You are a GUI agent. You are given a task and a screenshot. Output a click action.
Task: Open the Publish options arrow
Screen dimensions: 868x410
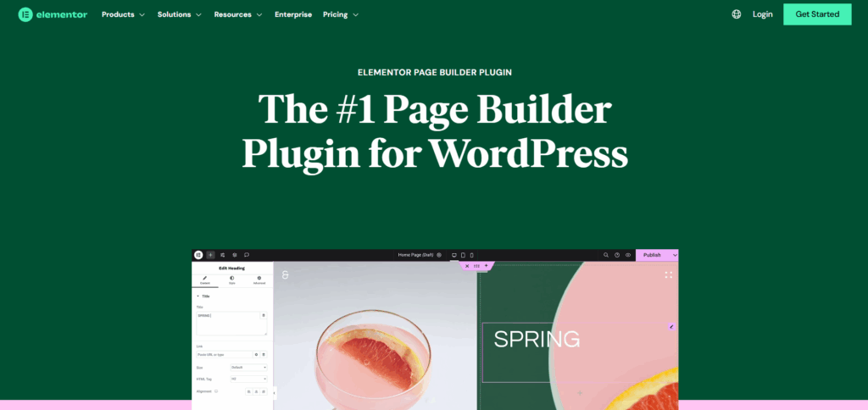[x=674, y=255]
